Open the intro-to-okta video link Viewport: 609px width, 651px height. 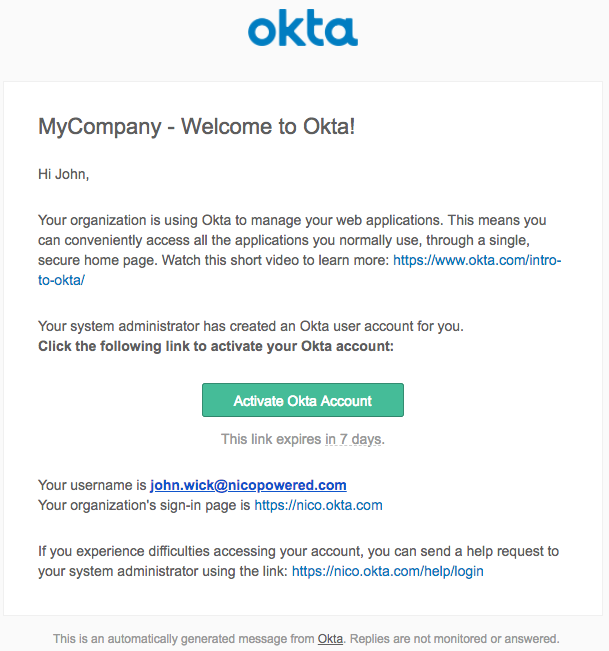[x=476, y=260]
